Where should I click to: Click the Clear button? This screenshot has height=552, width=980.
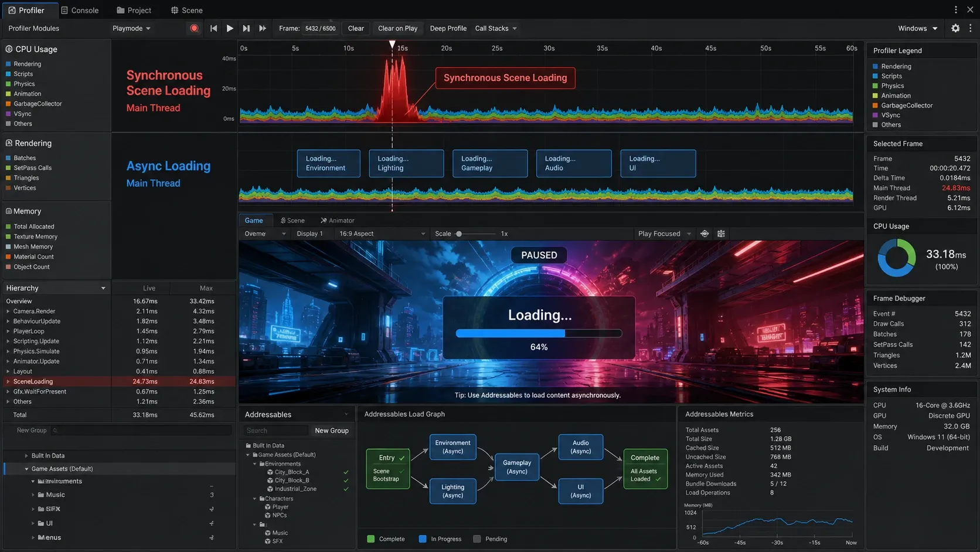click(356, 28)
